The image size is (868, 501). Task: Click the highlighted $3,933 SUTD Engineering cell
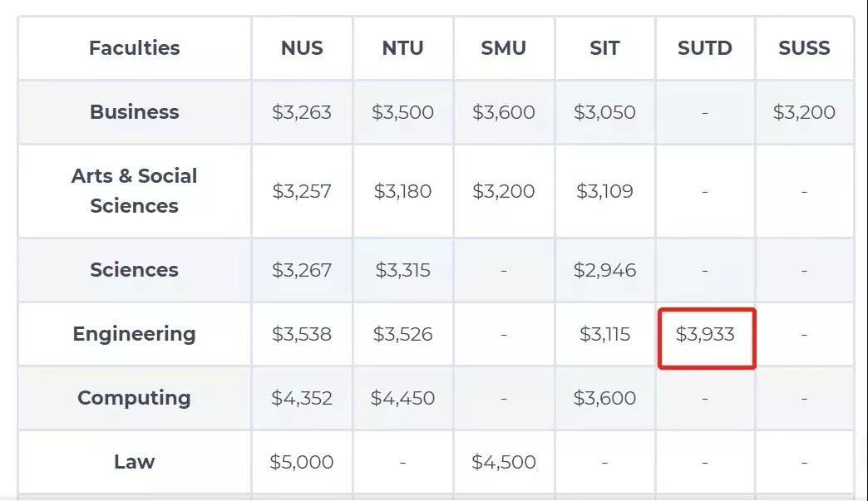pyautogui.click(x=705, y=335)
